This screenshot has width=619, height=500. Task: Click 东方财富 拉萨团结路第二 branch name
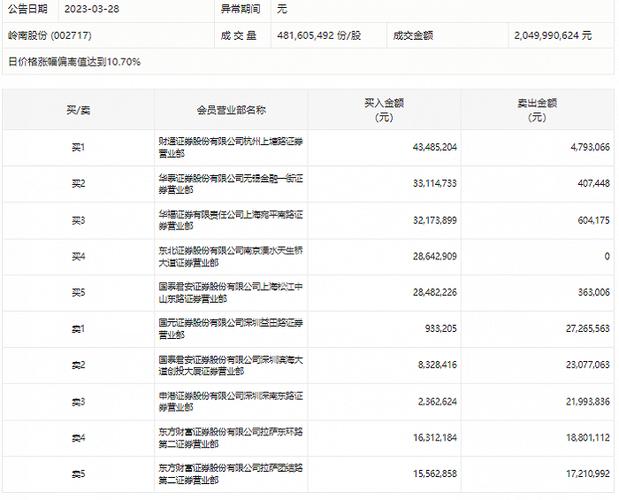(x=231, y=474)
